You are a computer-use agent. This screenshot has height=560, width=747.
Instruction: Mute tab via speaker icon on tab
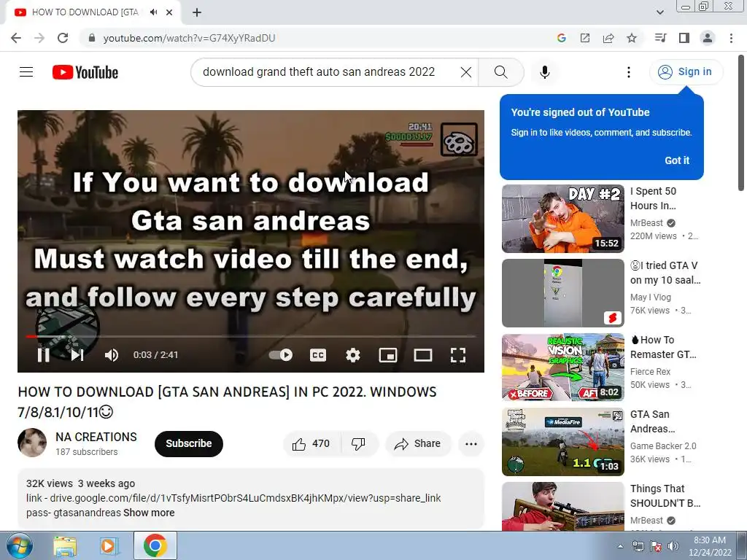pos(153,12)
